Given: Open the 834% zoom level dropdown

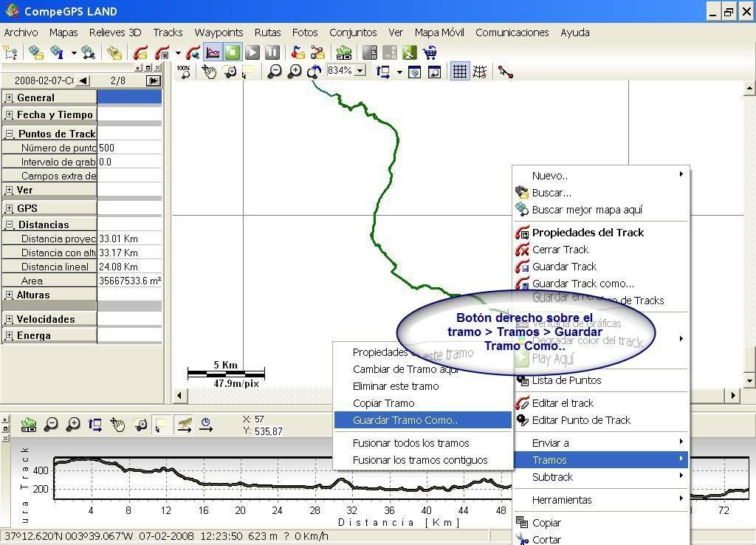Looking at the screenshot, I should [x=360, y=71].
